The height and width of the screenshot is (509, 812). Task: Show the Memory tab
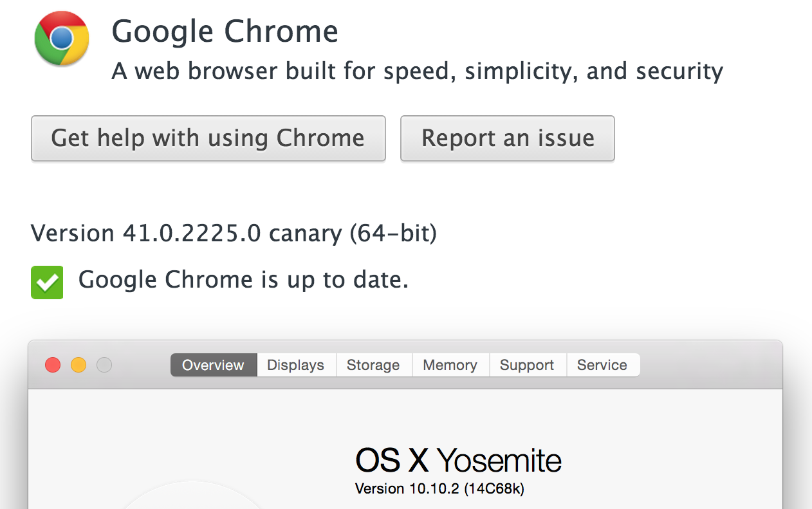click(x=450, y=365)
